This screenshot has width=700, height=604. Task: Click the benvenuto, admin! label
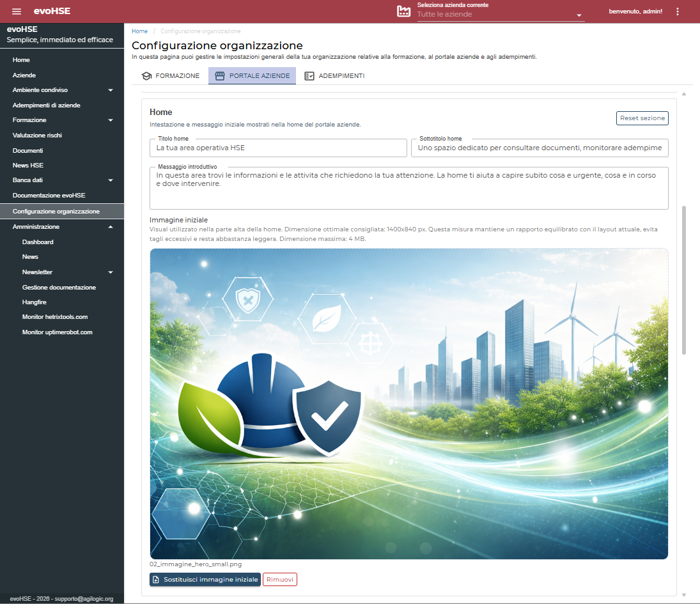(x=635, y=12)
